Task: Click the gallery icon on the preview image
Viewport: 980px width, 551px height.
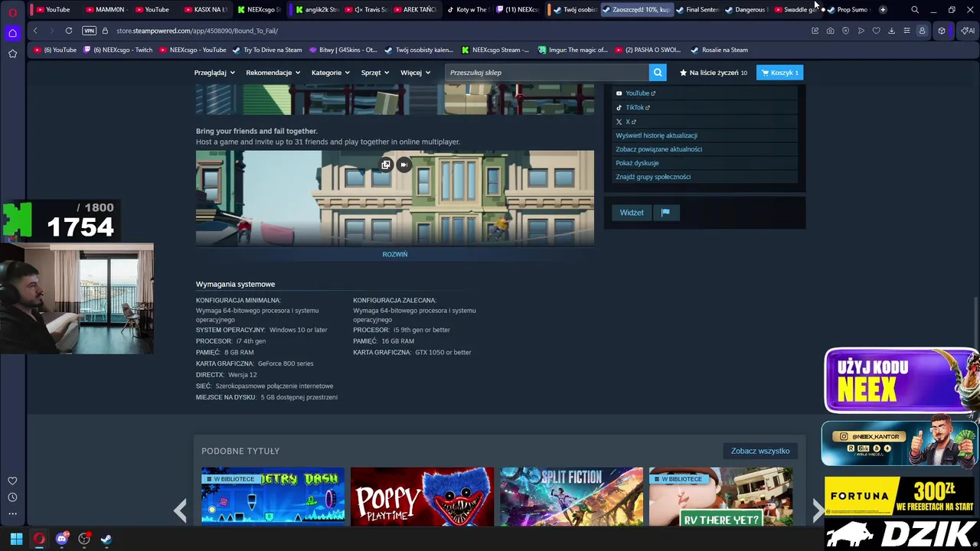Action: tap(386, 165)
